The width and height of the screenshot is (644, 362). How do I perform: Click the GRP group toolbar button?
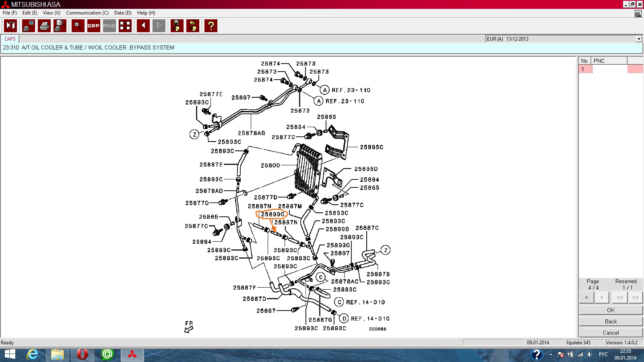coord(93,26)
